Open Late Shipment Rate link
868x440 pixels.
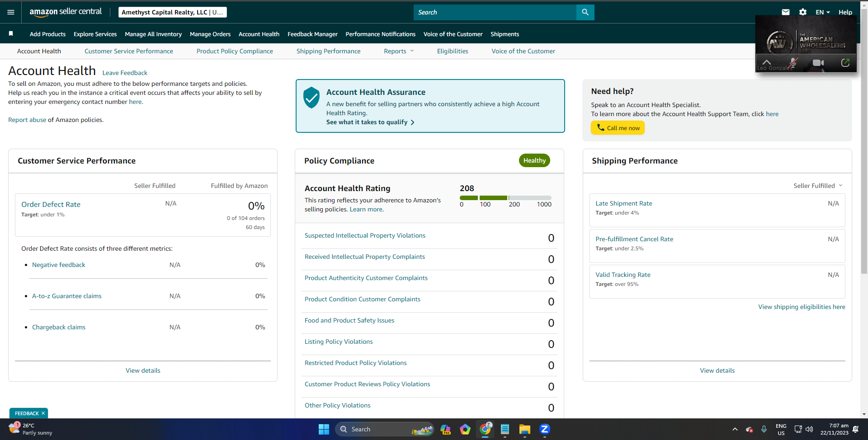point(624,203)
